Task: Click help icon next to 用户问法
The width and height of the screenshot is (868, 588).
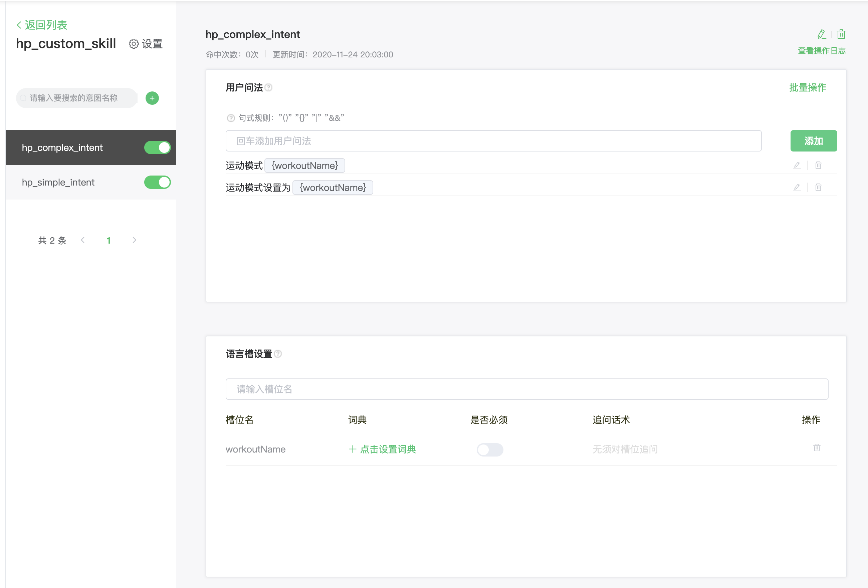Action: 268,88
